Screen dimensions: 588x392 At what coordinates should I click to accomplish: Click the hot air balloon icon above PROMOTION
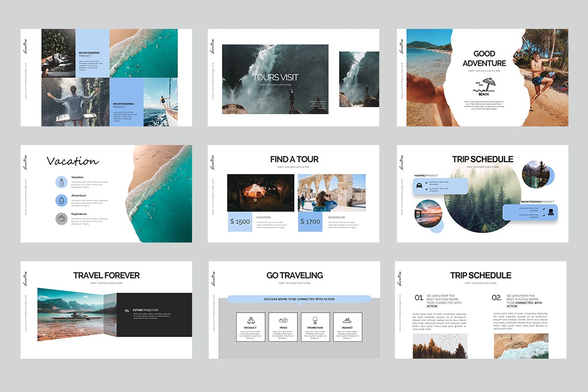coord(315,320)
